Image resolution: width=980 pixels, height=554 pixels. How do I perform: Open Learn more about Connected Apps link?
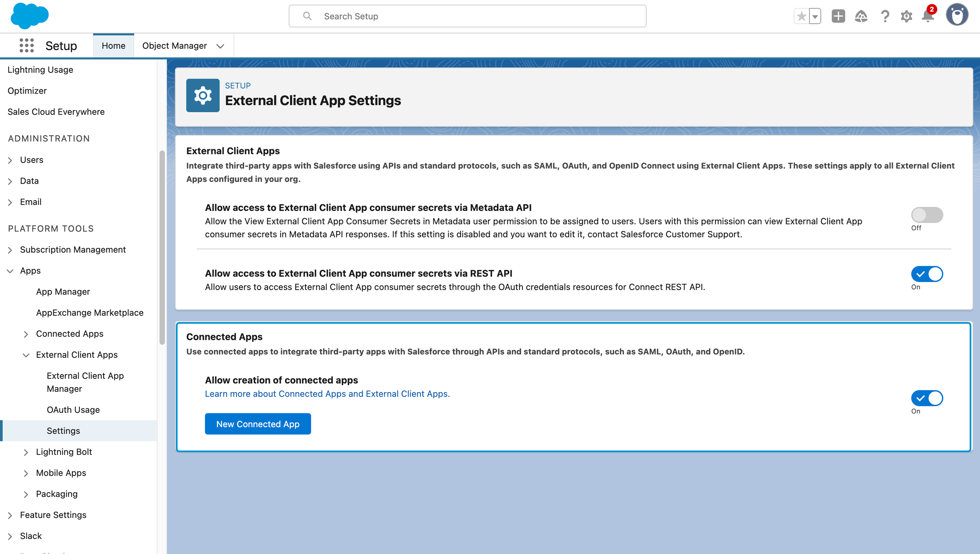click(x=327, y=394)
